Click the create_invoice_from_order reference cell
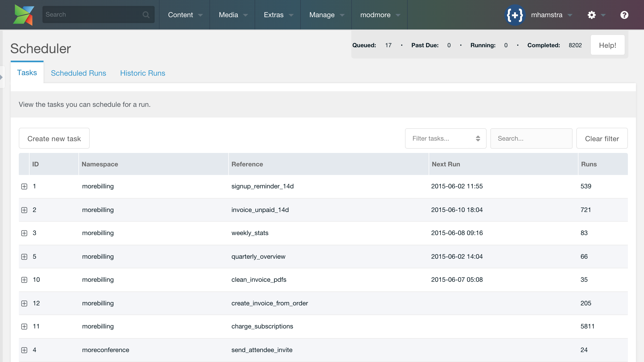644x362 pixels. (270, 303)
